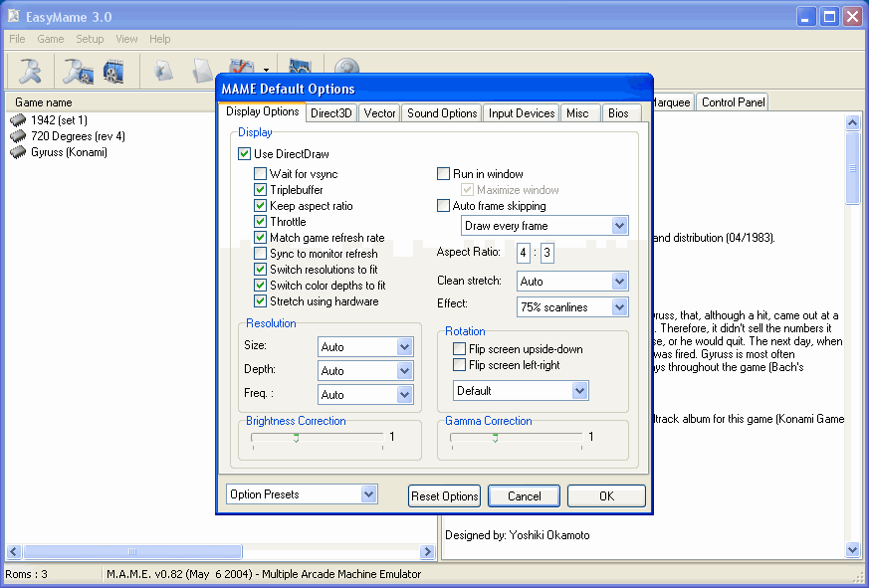Click the Brightness Correction slider handle
This screenshot has height=588, width=869.
[296, 438]
